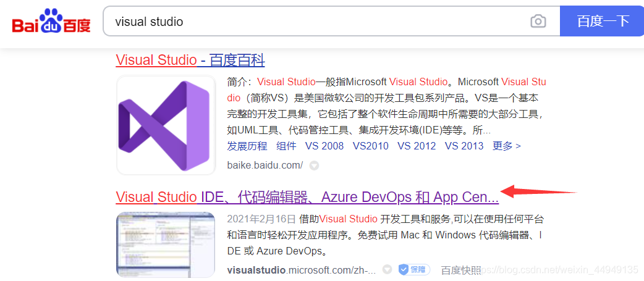Expand 更多 > sublinks
Viewport: 644px width, 281px height.
506,146
